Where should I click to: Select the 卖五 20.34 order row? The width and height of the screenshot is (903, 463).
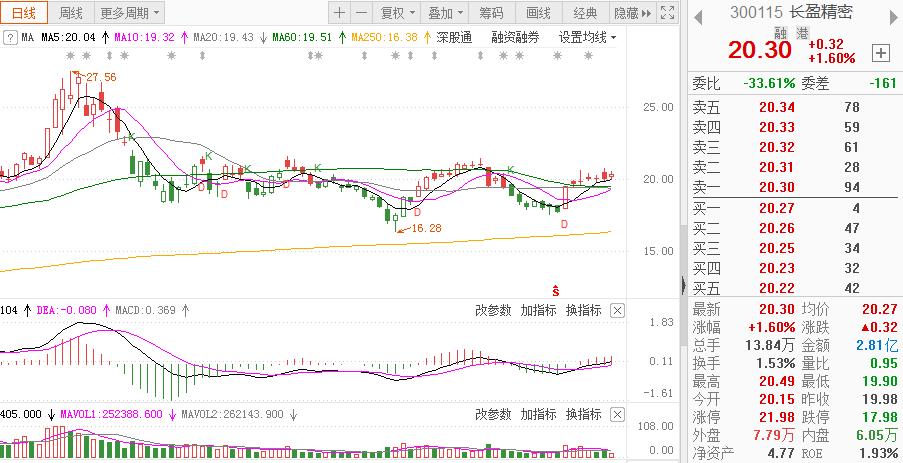click(795, 107)
